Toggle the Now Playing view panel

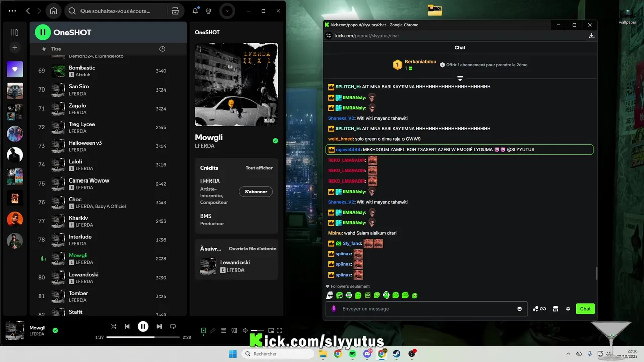203,330
